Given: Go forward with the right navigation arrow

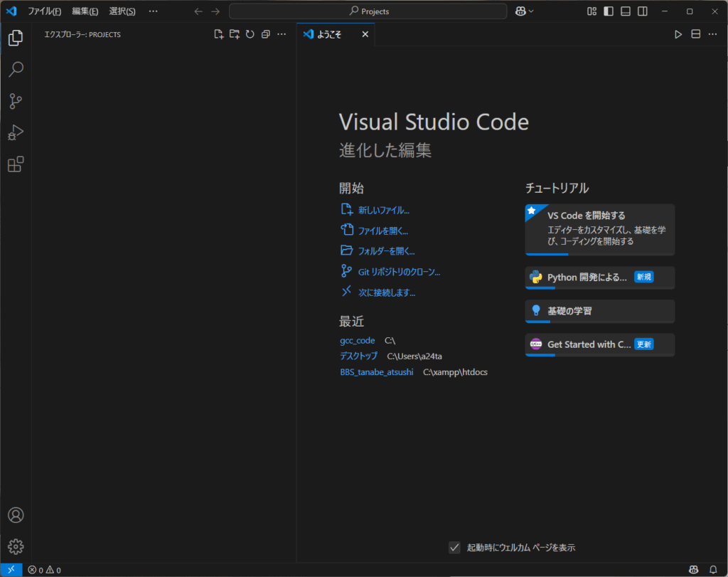Looking at the screenshot, I should tap(215, 11).
